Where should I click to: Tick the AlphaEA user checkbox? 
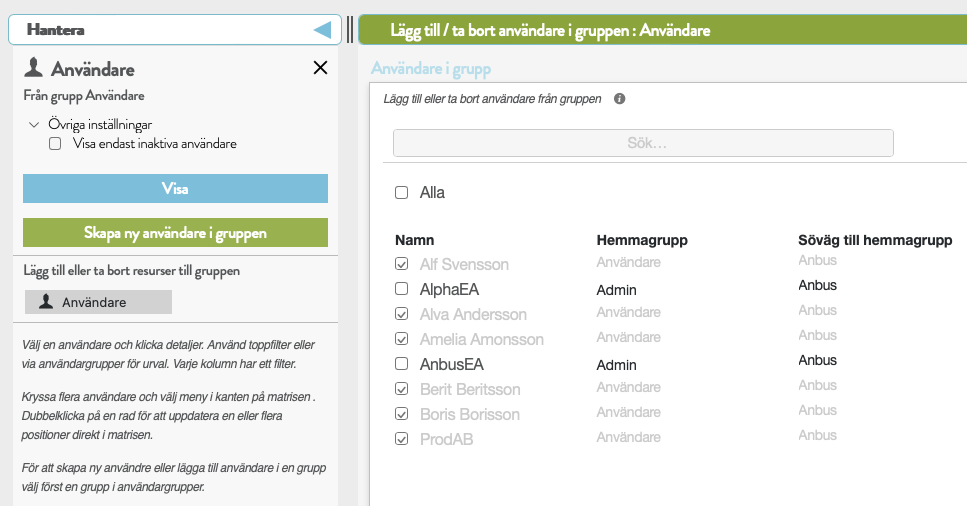point(401,289)
